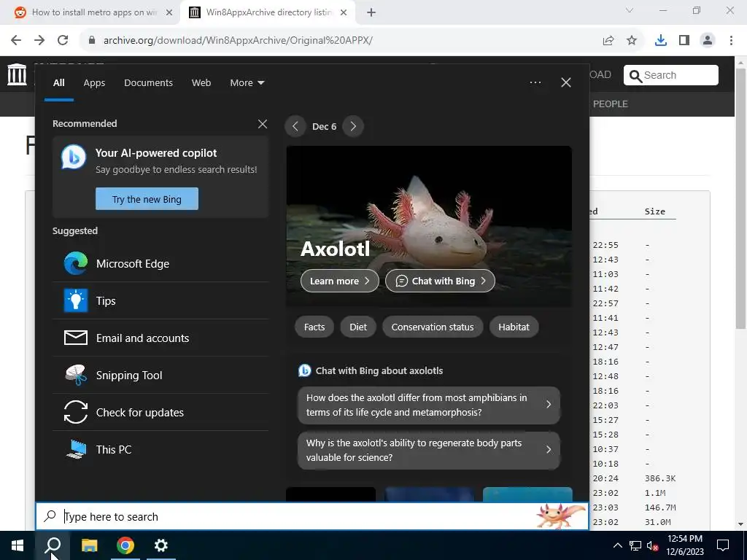
Task: Click the Windows Start button
Action: click(x=18, y=545)
